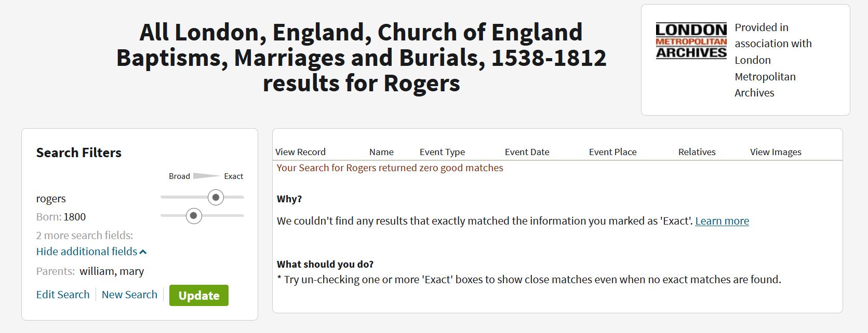
Task: Click the Search Filters heading
Action: pyautogui.click(x=79, y=152)
